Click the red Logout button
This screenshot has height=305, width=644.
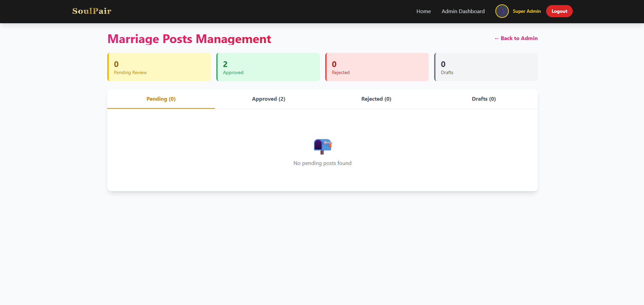pyautogui.click(x=559, y=11)
